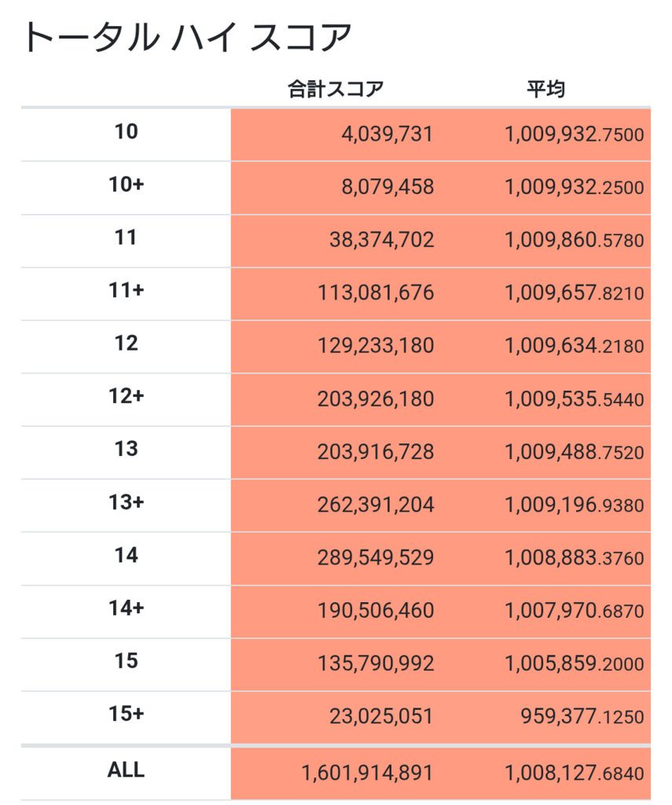
Task: Click the 合計スコア column header
Action: click(x=336, y=89)
